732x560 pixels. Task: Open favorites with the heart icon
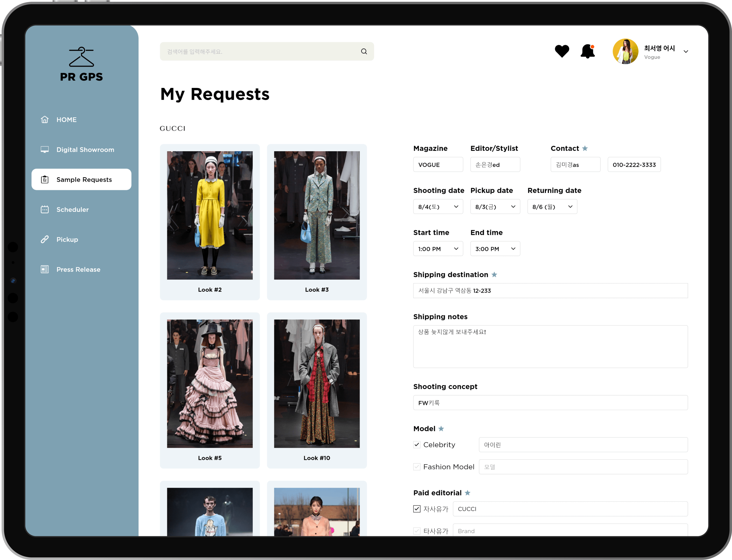click(562, 51)
